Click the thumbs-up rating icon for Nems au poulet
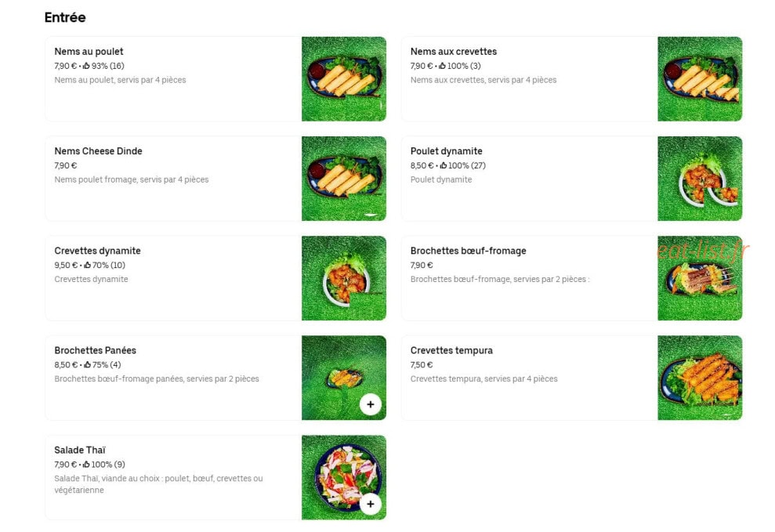 pos(86,66)
